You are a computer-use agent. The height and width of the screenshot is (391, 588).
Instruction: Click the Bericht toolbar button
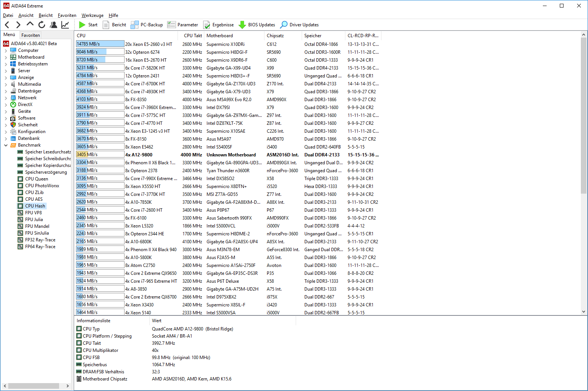pyautogui.click(x=115, y=25)
